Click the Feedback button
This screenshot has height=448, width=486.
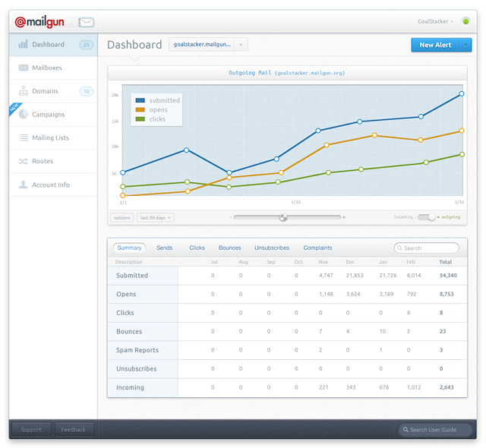74,430
